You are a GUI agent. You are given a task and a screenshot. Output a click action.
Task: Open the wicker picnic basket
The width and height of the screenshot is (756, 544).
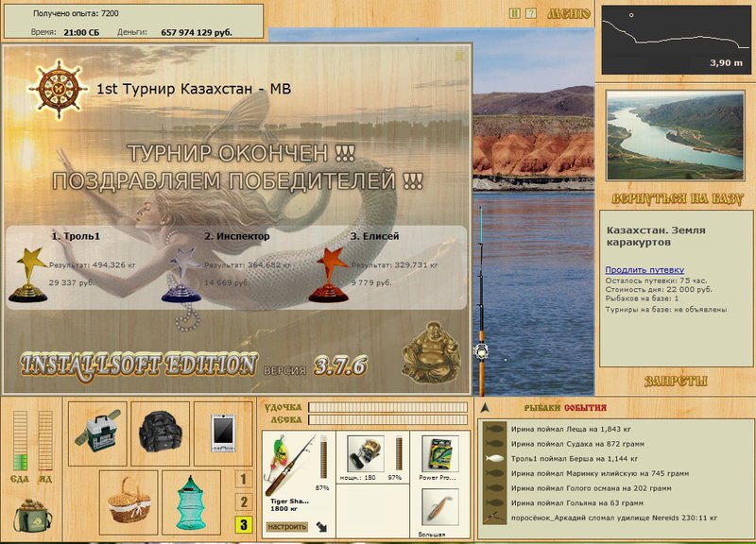click(x=129, y=502)
